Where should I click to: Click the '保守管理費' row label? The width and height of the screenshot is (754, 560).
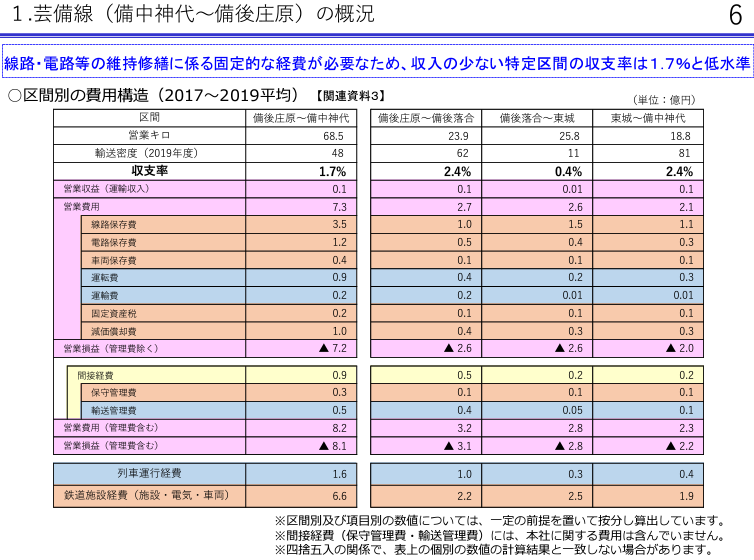(114, 393)
